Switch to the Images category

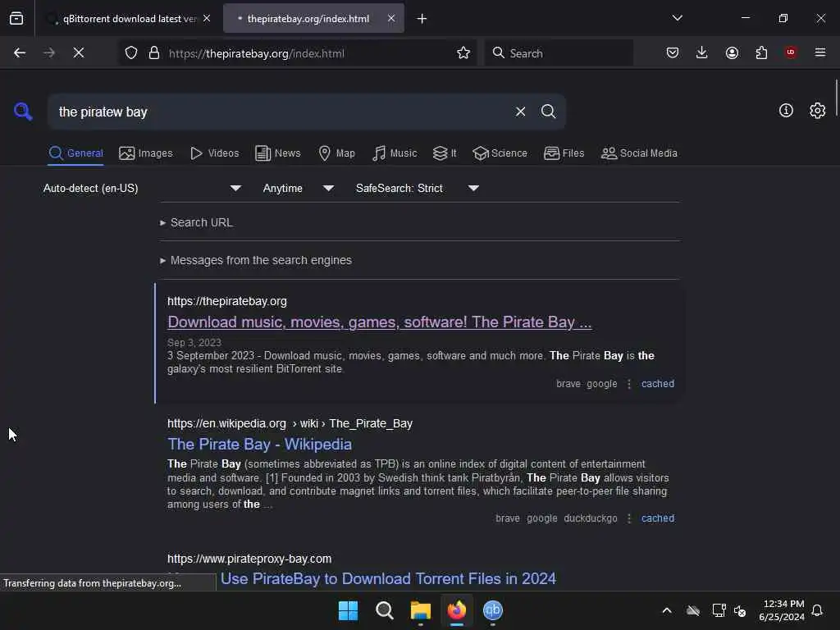(x=146, y=153)
